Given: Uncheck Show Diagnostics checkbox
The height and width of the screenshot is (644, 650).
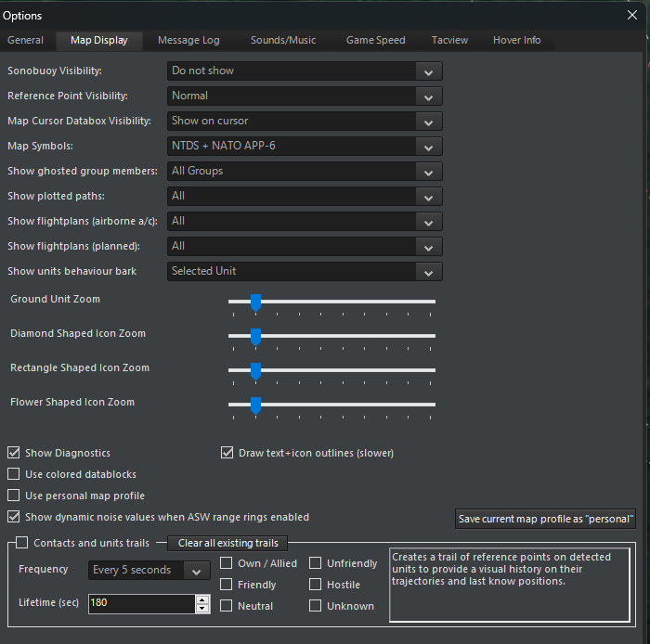Looking at the screenshot, I should 14,452.
